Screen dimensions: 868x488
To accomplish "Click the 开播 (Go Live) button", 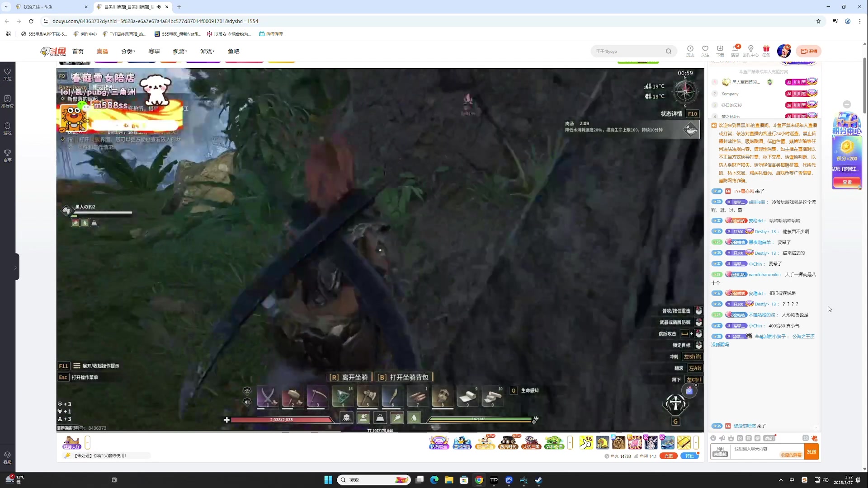I will click(808, 51).
